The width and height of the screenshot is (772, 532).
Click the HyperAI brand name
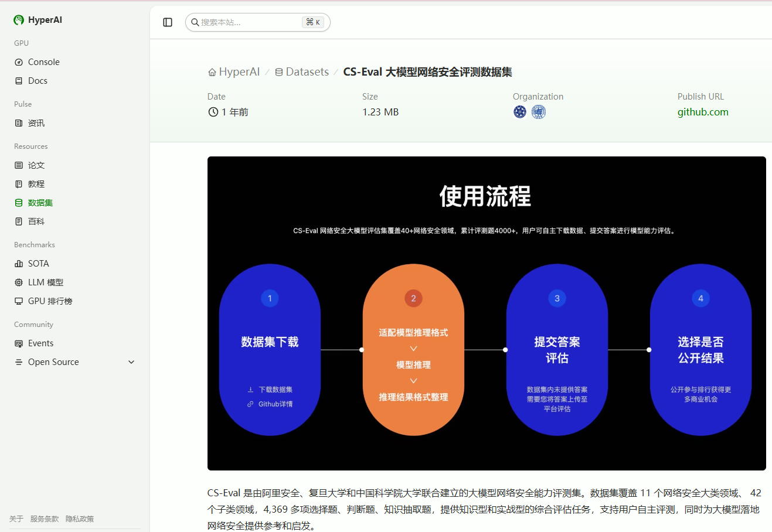coord(45,20)
